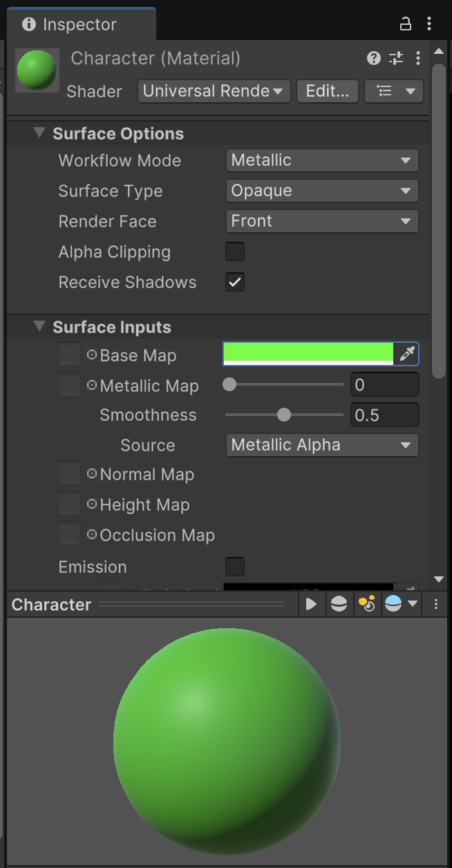
Task: Enable the Alpha Clipping checkbox
Action: [x=235, y=252]
